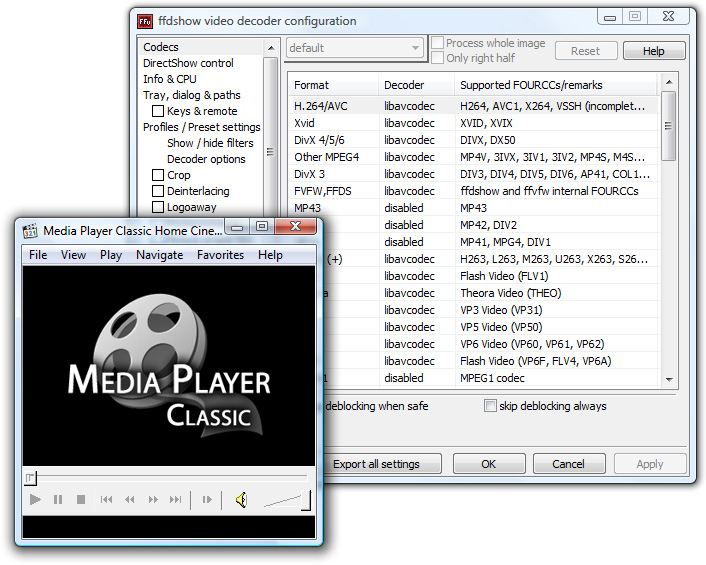Click the volume slider in Media Player Classic
Viewport: 706px width, 565px height.
pyautogui.click(x=287, y=501)
